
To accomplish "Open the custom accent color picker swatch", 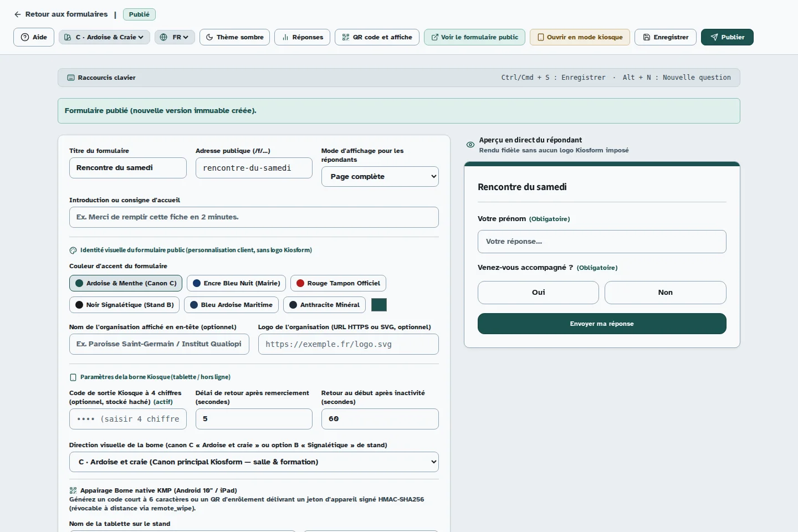I will coord(379,305).
